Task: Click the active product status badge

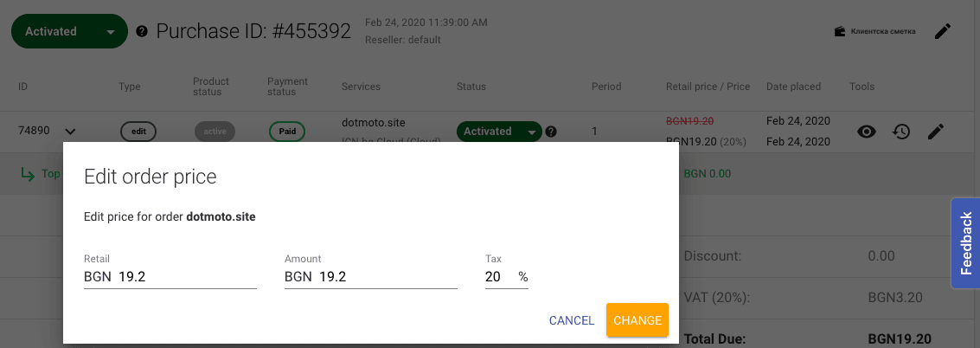Action: click(215, 132)
